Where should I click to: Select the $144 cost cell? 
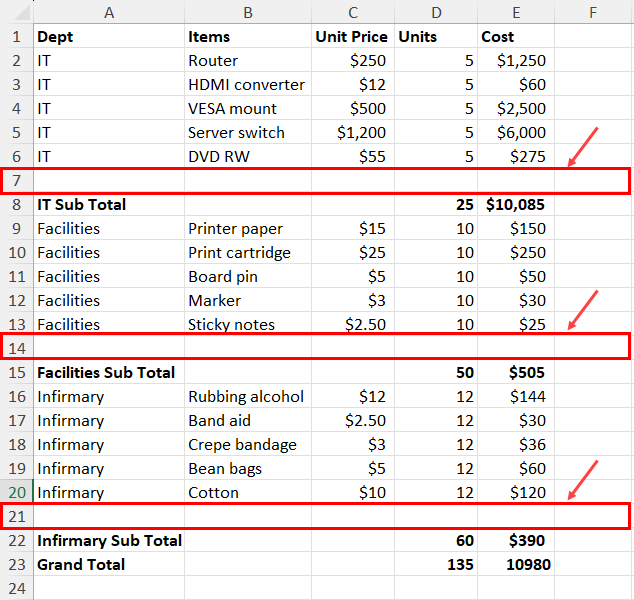coord(516,397)
